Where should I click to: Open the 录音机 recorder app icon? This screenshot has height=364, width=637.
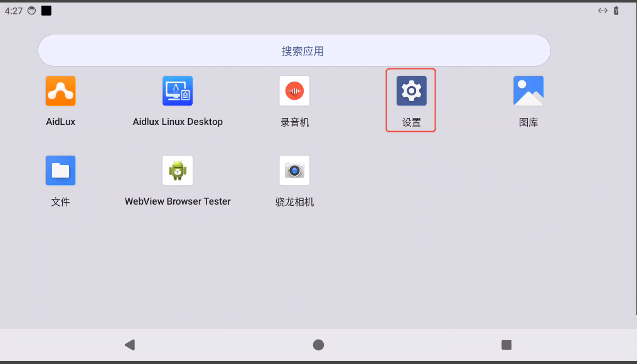pyautogui.click(x=294, y=91)
